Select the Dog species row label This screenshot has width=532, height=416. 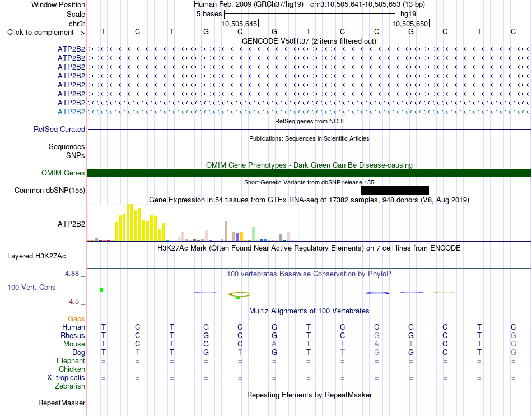[78, 353]
